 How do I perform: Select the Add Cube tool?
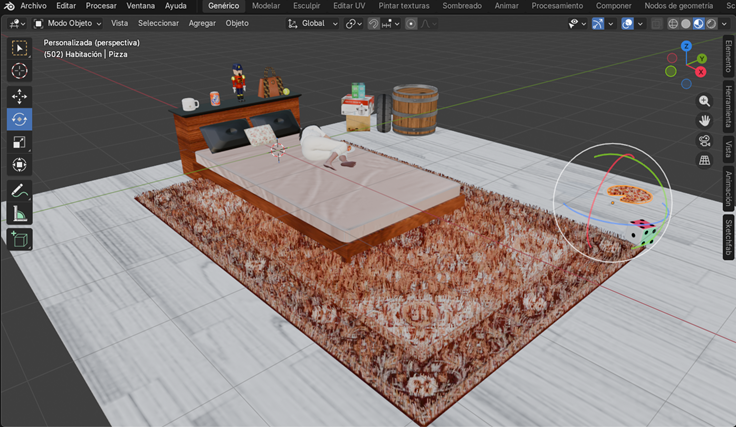click(19, 240)
